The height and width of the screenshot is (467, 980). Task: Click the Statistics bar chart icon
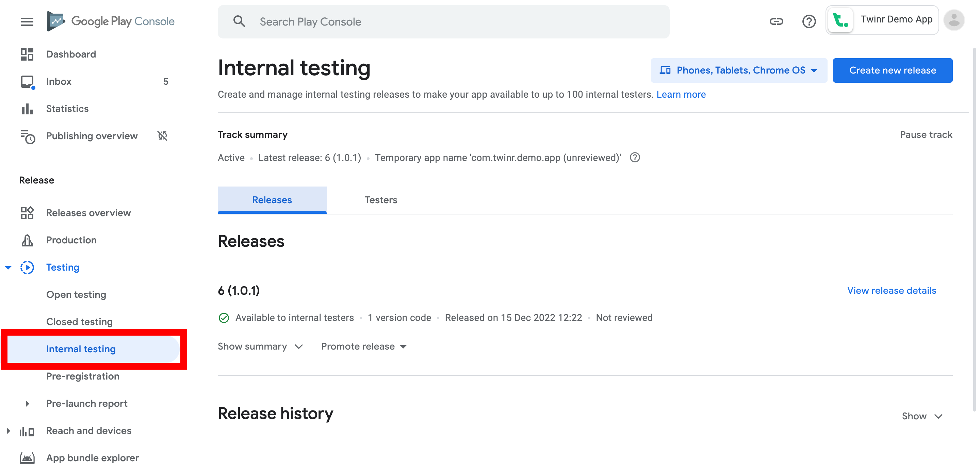[27, 109]
